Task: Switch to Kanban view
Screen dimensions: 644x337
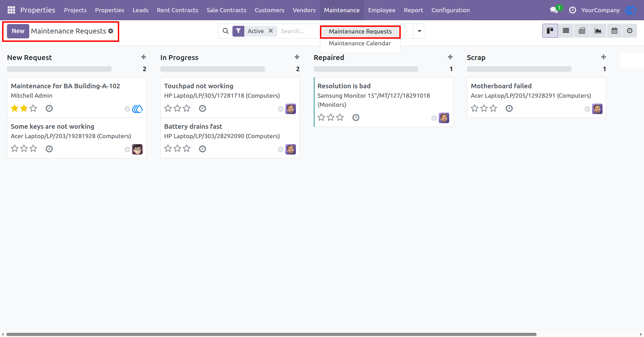Action: click(x=550, y=31)
